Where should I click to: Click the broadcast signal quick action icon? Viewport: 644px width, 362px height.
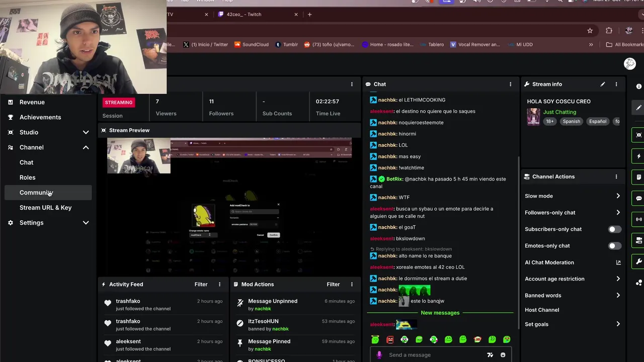coord(638,219)
